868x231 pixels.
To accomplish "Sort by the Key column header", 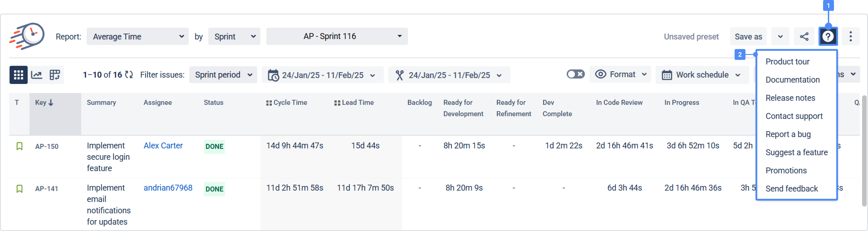I will point(44,103).
